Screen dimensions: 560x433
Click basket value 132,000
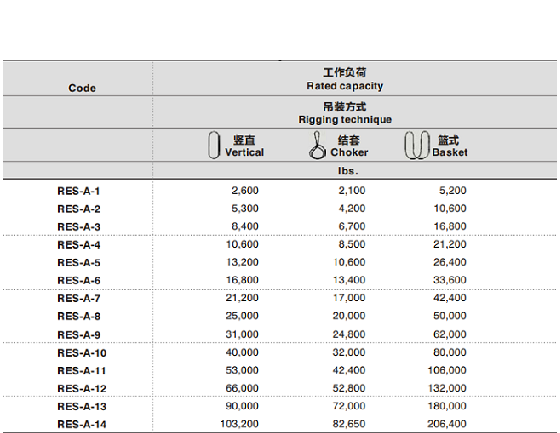click(x=447, y=388)
